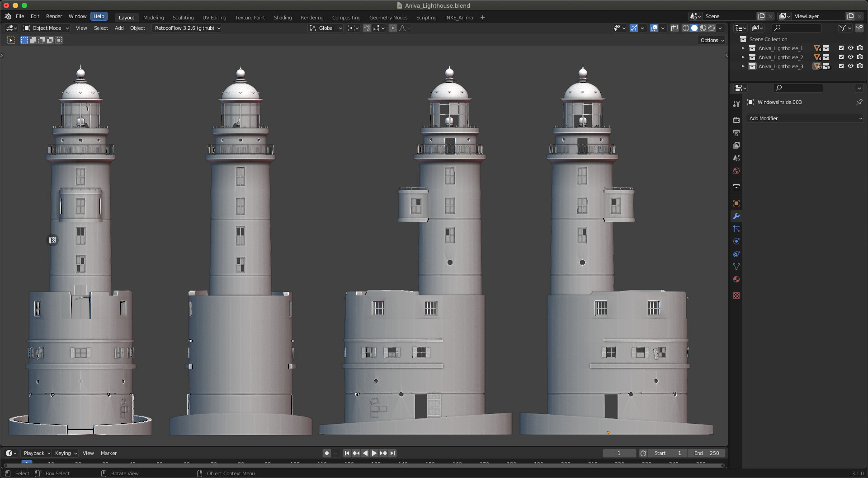Open the Playback dropdown in timeline
Screen dimensions: 868x478
pos(37,453)
